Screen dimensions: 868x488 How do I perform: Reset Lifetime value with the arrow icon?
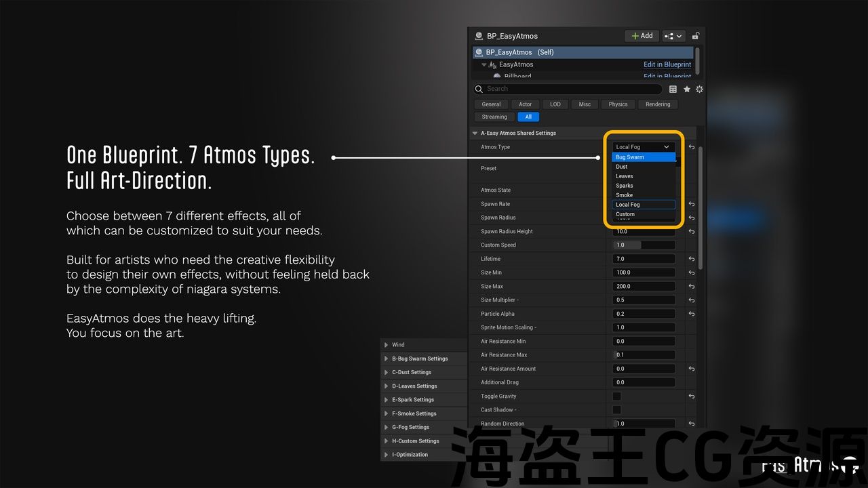coord(692,259)
